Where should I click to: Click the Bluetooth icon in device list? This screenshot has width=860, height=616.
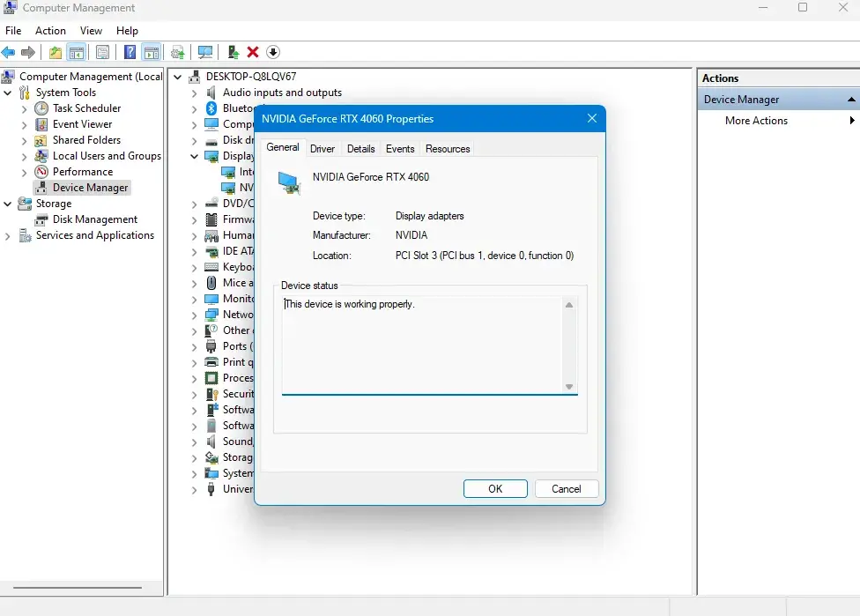pos(211,108)
